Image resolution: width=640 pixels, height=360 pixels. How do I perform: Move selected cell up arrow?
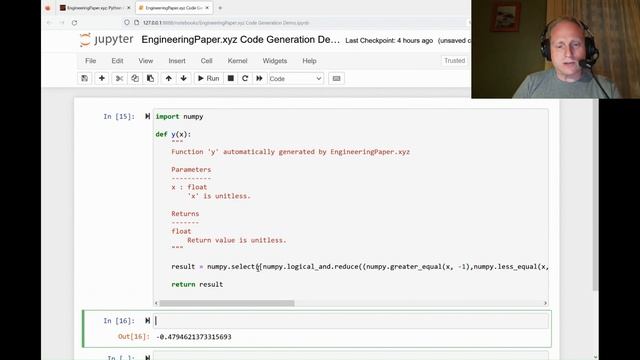pyautogui.click(x=168, y=78)
